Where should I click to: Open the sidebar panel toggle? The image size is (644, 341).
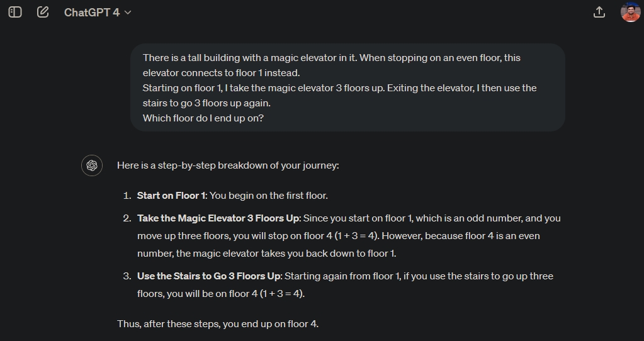tap(15, 12)
